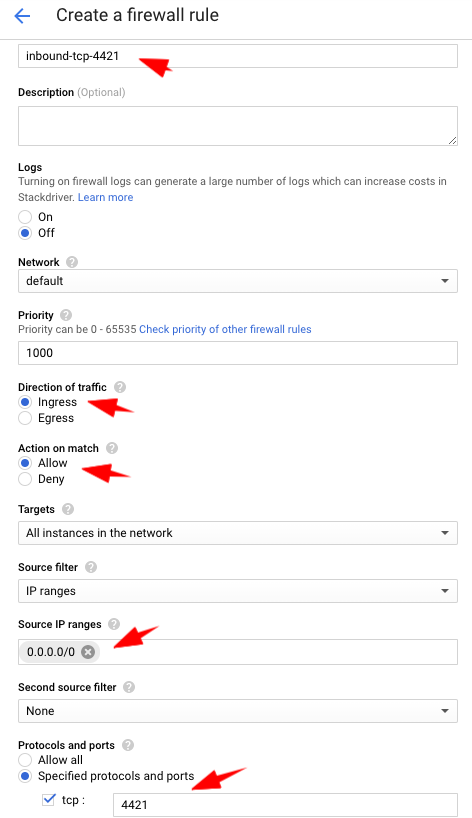Open help icon next to Priority
The width and height of the screenshot is (472, 818).
click(x=66, y=315)
